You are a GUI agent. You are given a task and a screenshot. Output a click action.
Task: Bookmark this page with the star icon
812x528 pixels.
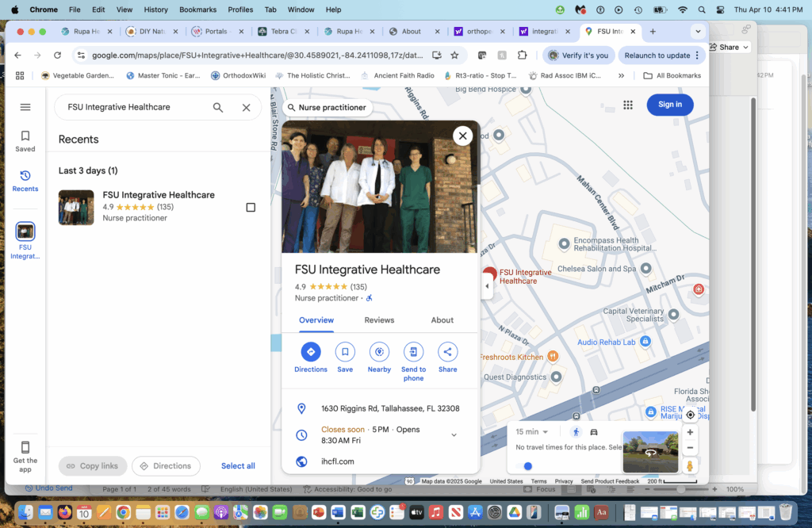click(454, 55)
